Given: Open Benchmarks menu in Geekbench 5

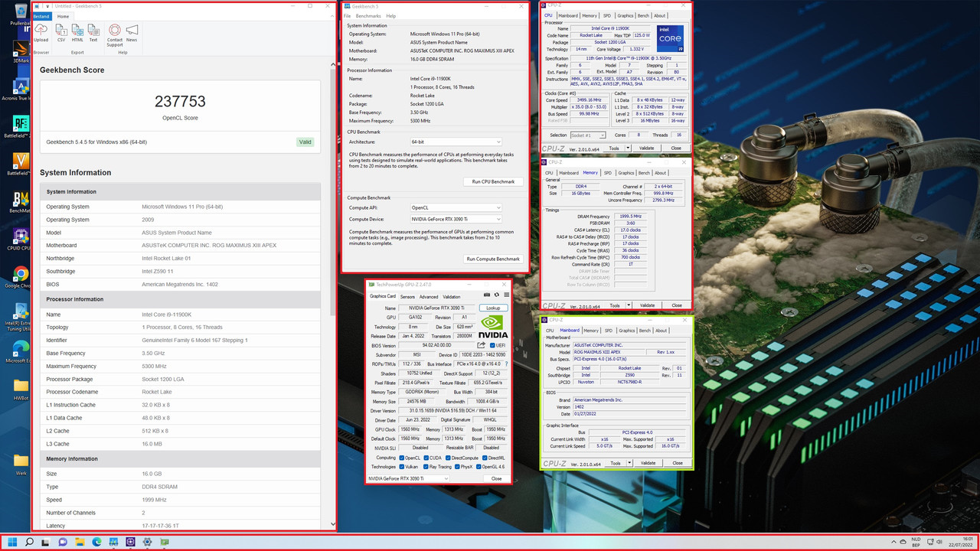Looking at the screenshot, I should tap(368, 16).
